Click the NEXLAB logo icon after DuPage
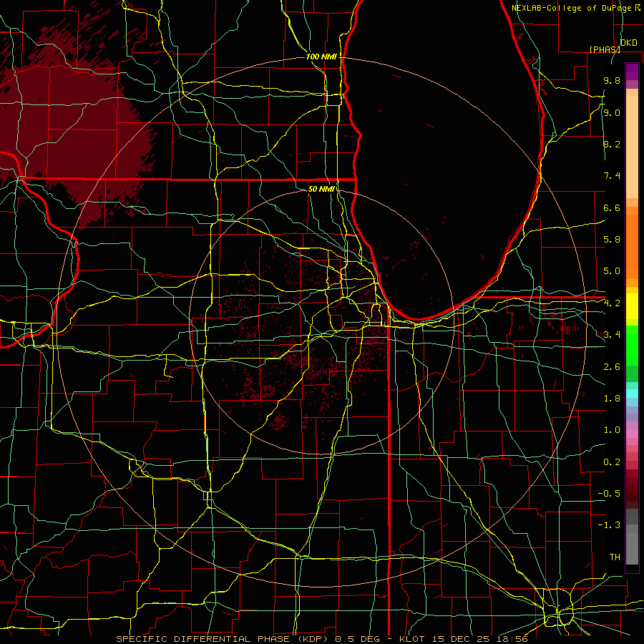644x644 pixels. pyautogui.click(x=638, y=7)
